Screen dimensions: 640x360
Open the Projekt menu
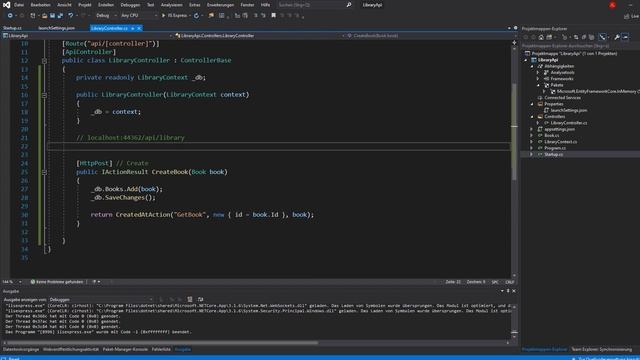[x=85, y=5]
